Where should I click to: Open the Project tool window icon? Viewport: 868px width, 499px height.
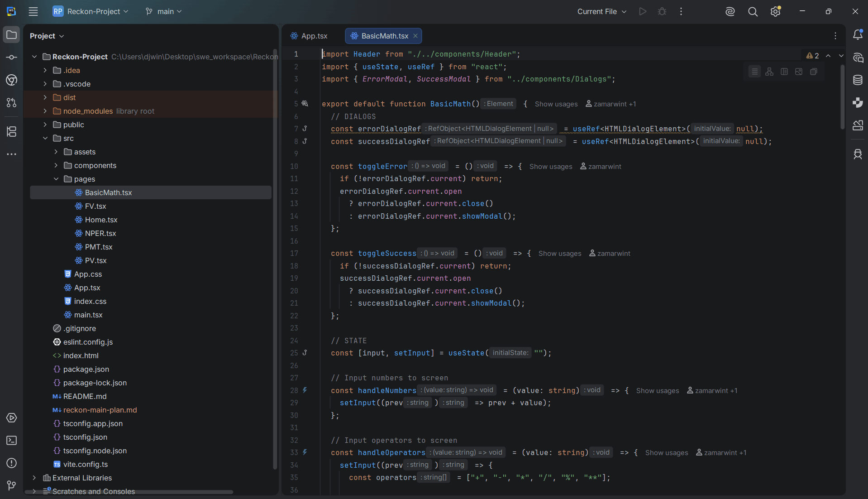[12, 35]
